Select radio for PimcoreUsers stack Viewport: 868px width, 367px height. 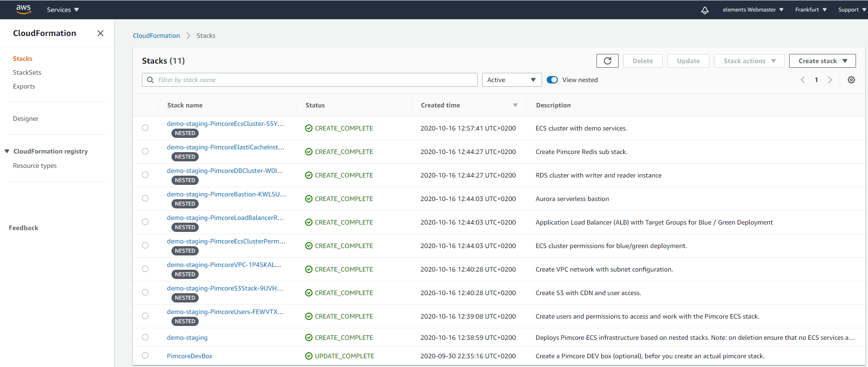(x=145, y=316)
